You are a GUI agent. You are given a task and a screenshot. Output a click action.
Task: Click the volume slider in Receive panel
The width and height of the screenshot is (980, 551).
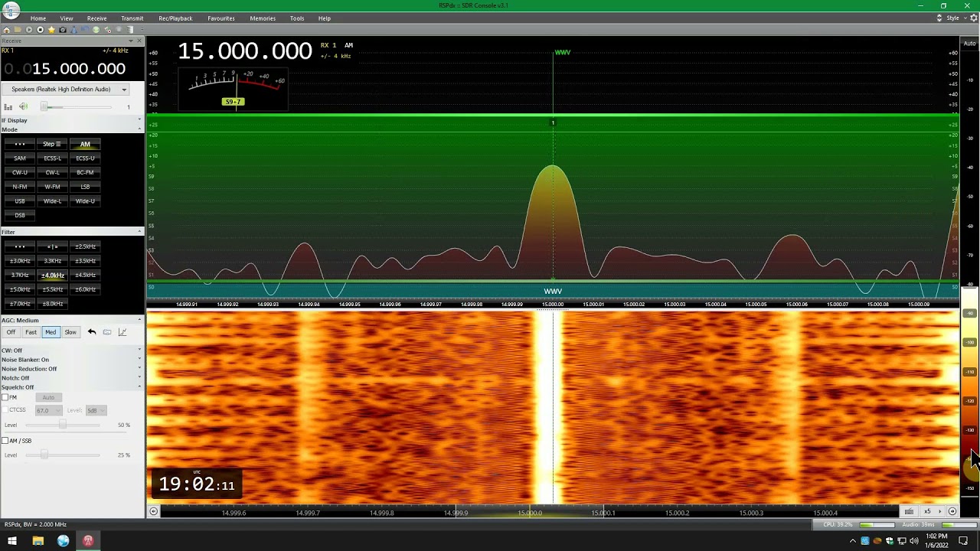(x=77, y=106)
